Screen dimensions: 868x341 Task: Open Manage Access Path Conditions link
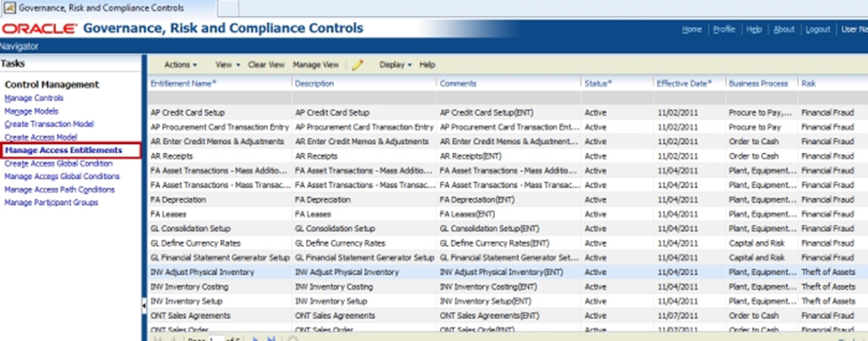(60, 190)
